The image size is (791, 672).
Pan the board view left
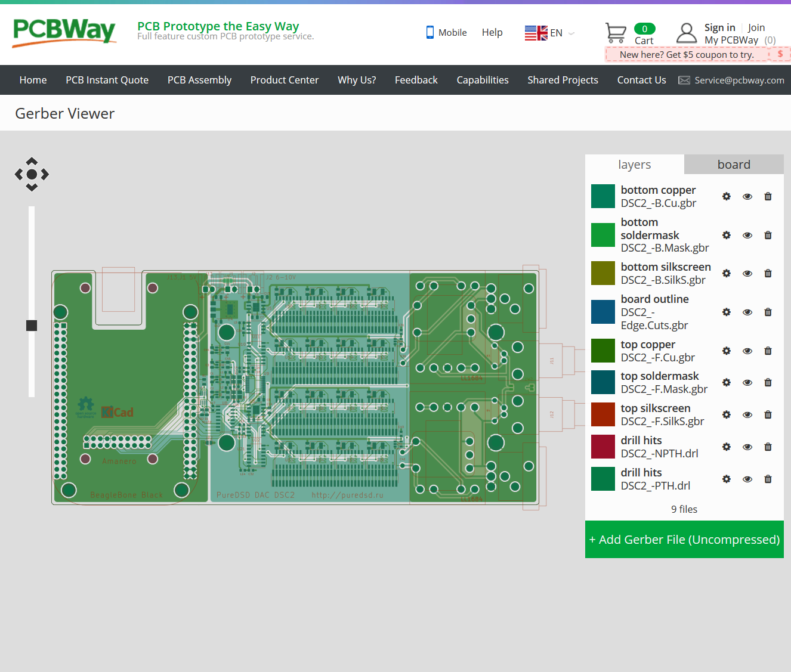(18, 174)
